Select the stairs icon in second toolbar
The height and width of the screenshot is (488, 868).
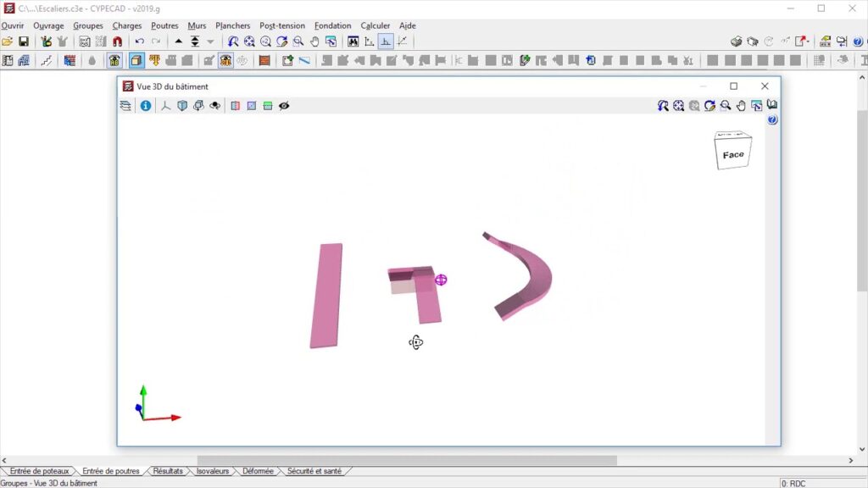pyautogui.click(x=46, y=60)
